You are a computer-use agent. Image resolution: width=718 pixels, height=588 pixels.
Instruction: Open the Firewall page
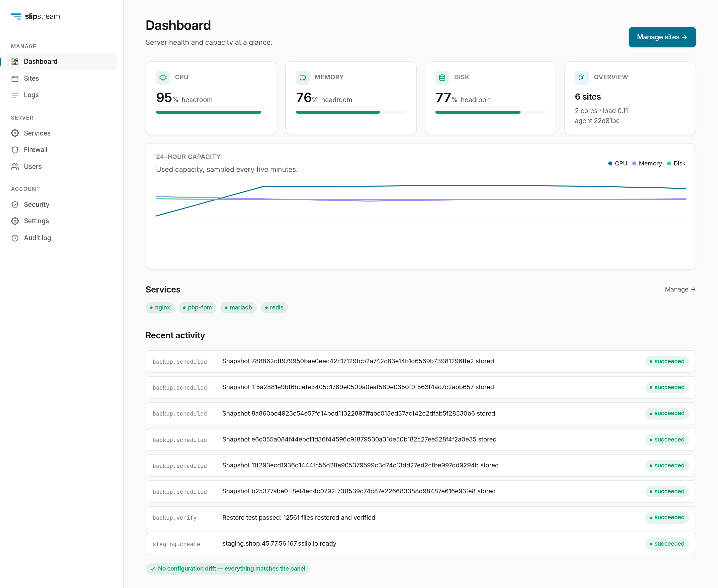click(x=62, y=150)
